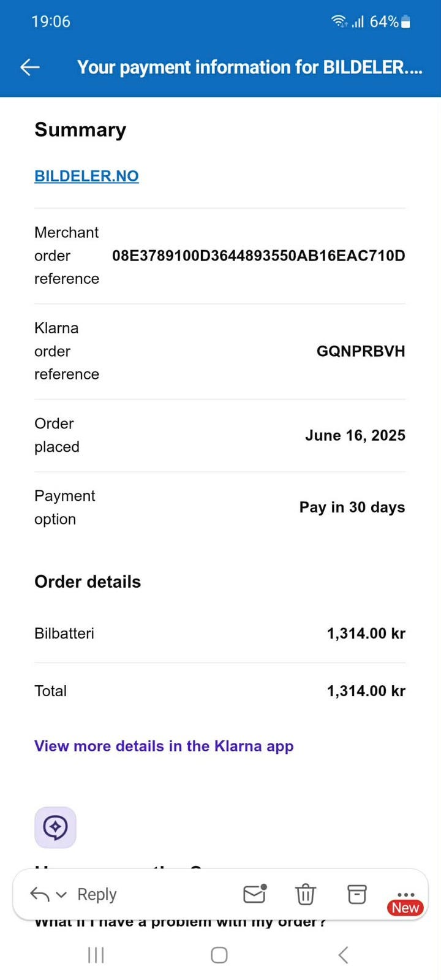
Task: Tap the Total 1,314.00 kr amount
Action: pyautogui.click(x=366, y=691)
